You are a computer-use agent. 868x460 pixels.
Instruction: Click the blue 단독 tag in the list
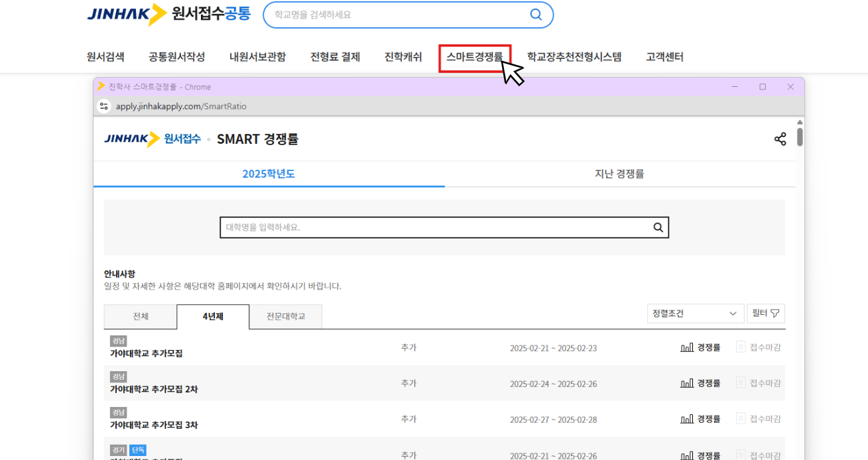[x=138, y=450]
